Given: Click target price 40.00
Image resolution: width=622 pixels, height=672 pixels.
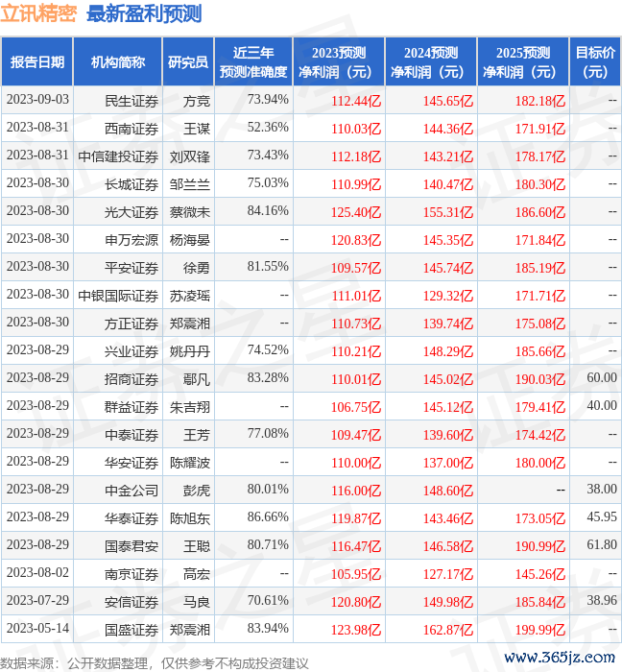Looking at the screenshot, I should pyautogui.click(x=602, y=405).
